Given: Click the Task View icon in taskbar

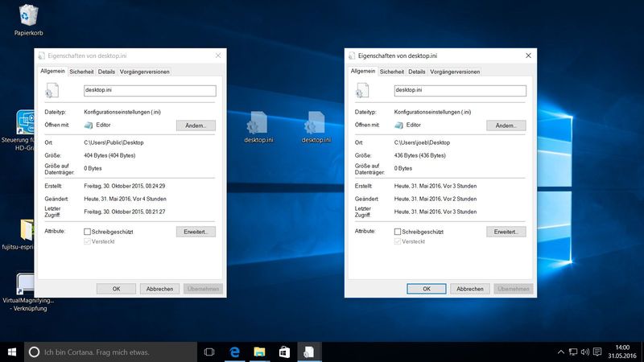Looking at the screenshot, I should click(x=209, y=352).
